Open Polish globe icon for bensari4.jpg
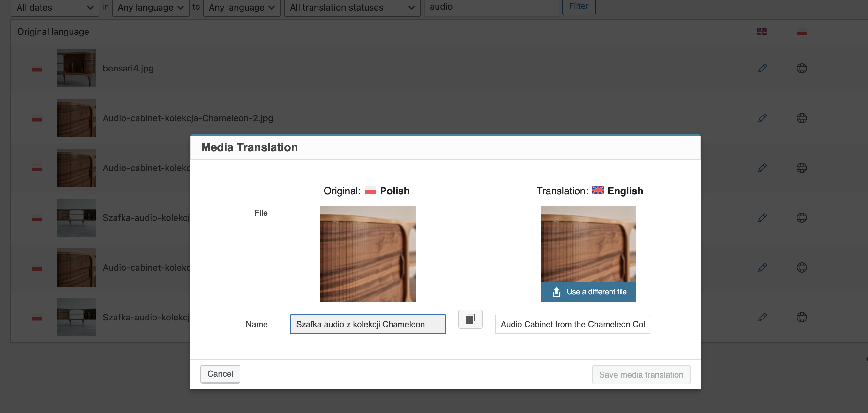Image resolution: width=868 pixels, height=413 pixels. 802,68
